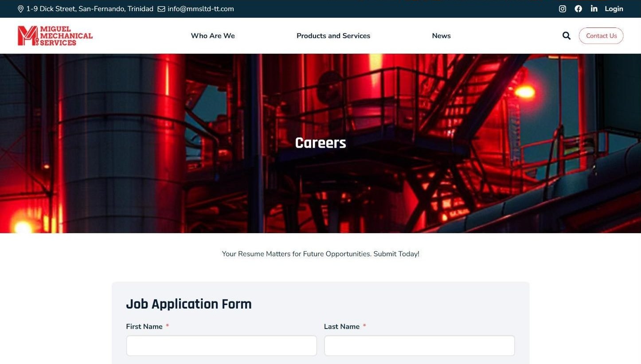This screenshot has width=641, height=364.
Task: Click the location pin icon
Action: (20, 9)
